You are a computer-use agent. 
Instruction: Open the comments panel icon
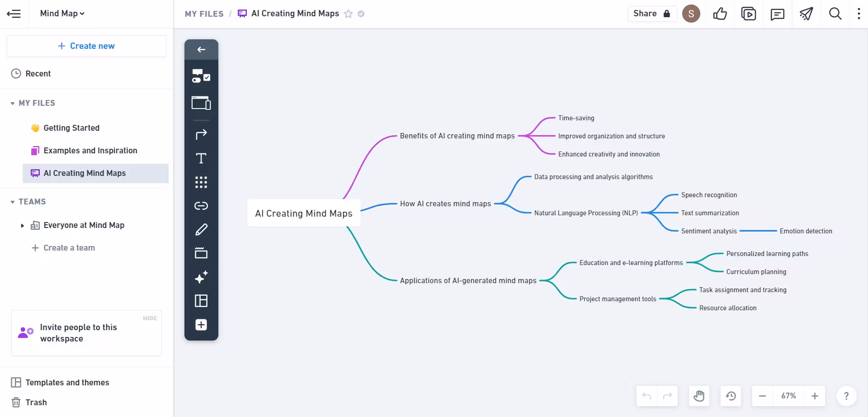tap(777, 14)
